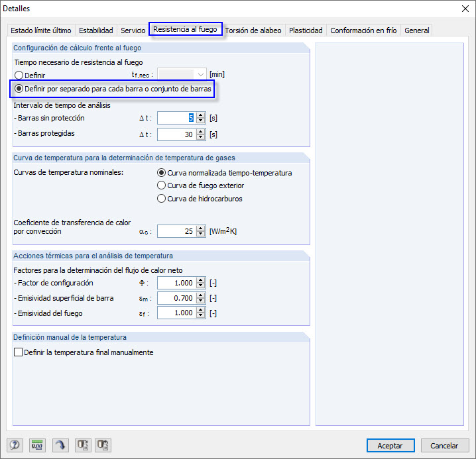The image size is (476, 459).
Task: Click the Curvas de temperatura nominales label
Action: (x=68, y=172)
